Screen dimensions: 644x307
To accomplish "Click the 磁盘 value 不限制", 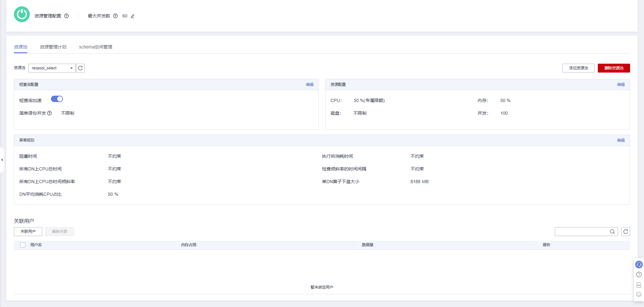I will (360, 113).
